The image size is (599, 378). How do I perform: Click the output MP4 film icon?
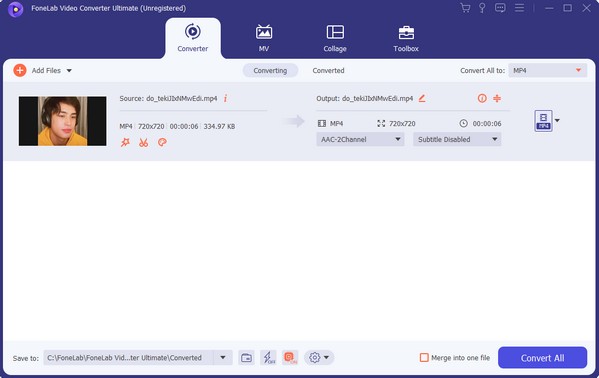pos(322,123)
